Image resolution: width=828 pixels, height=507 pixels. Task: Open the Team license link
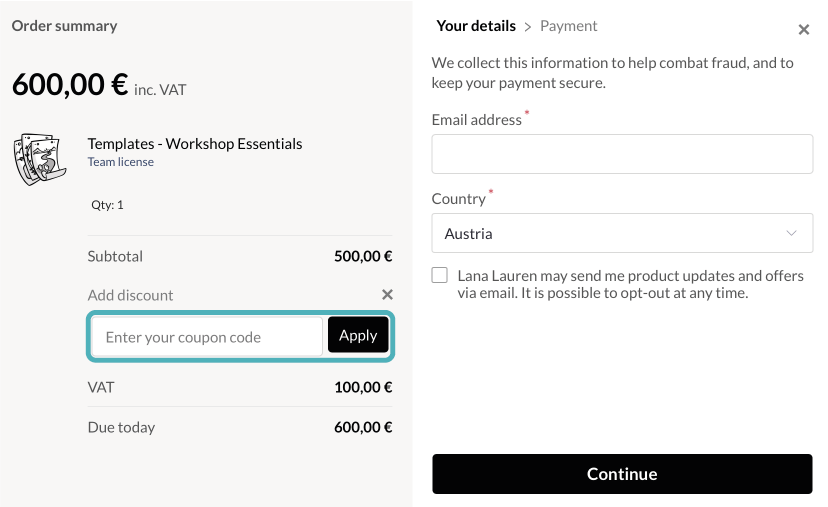click(x=121, y=162)
